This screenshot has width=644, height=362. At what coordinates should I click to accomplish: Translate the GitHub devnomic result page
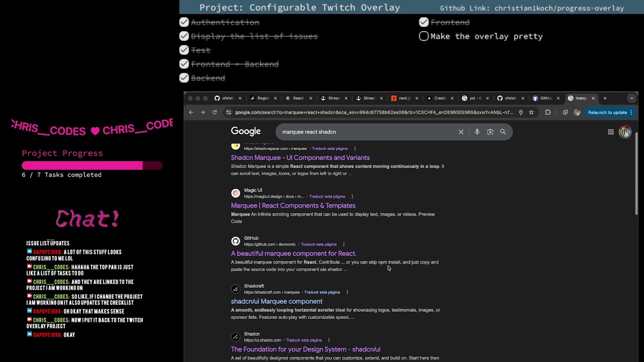318,244
